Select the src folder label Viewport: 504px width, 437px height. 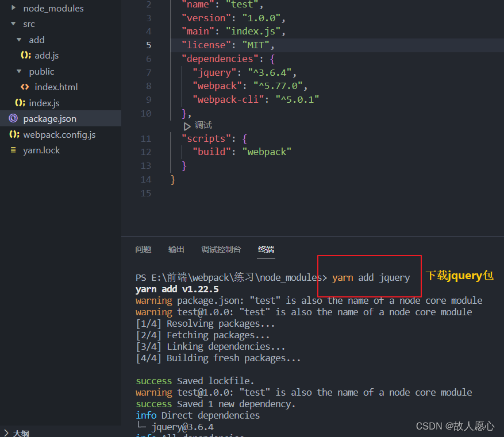[29, 24]
